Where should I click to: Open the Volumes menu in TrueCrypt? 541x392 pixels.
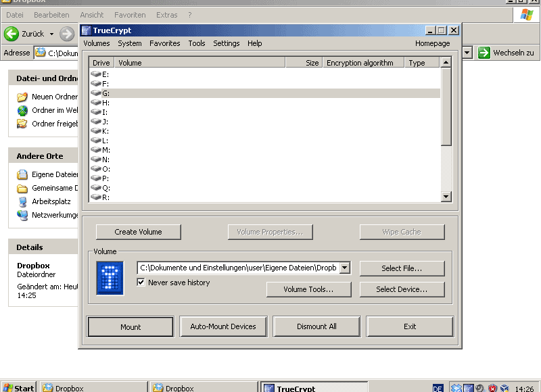[x=97, y=43]
